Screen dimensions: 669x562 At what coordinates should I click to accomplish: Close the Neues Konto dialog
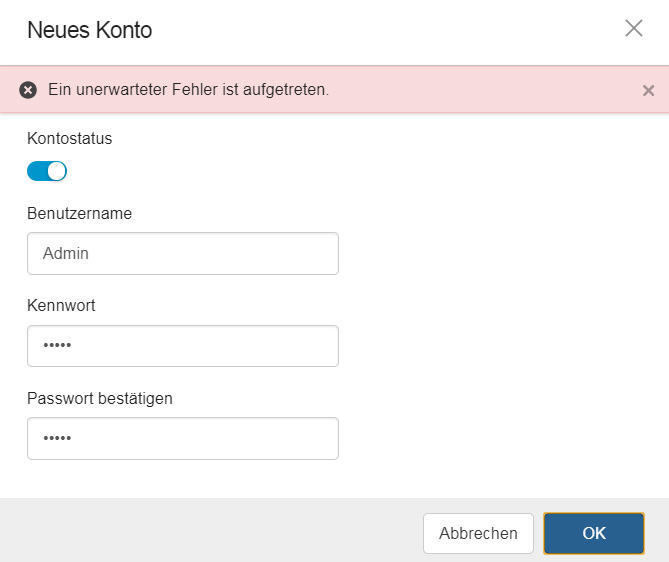click(x=634, y=29)
